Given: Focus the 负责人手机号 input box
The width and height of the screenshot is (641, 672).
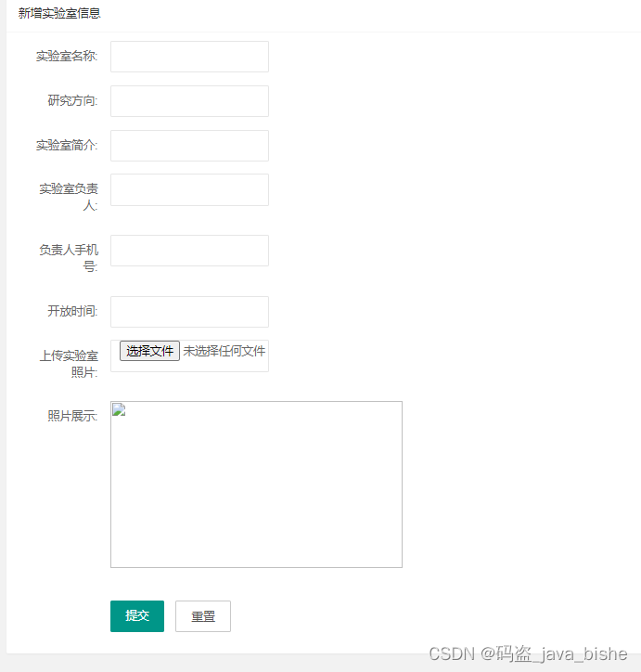Looking at the screenshot, I should pos(189,251).
